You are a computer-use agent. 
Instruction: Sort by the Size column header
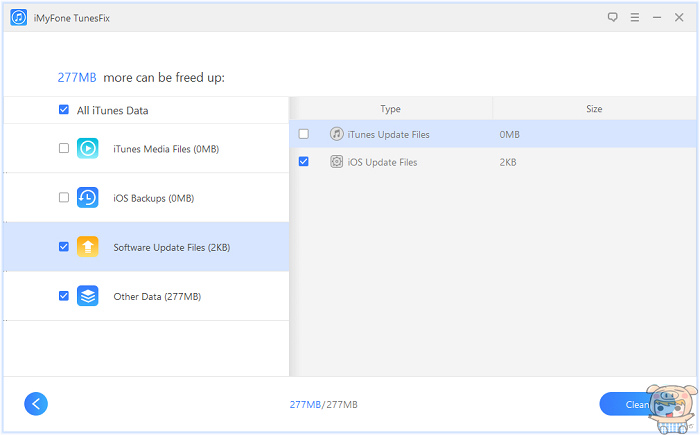pyautogui.click(x=594, y=108)
